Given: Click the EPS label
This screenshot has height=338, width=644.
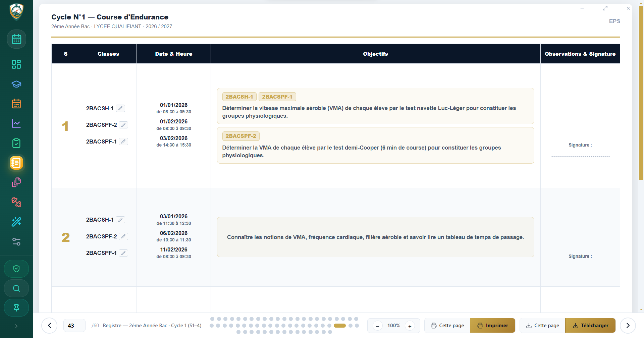Looking at the screenshot, I should click(614, 21).
